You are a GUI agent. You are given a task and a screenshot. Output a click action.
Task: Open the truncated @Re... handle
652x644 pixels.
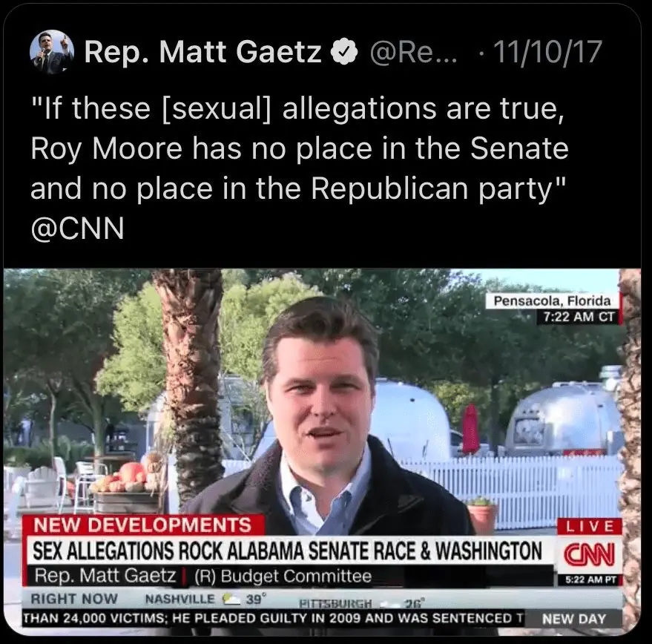(x=413, y=53)
